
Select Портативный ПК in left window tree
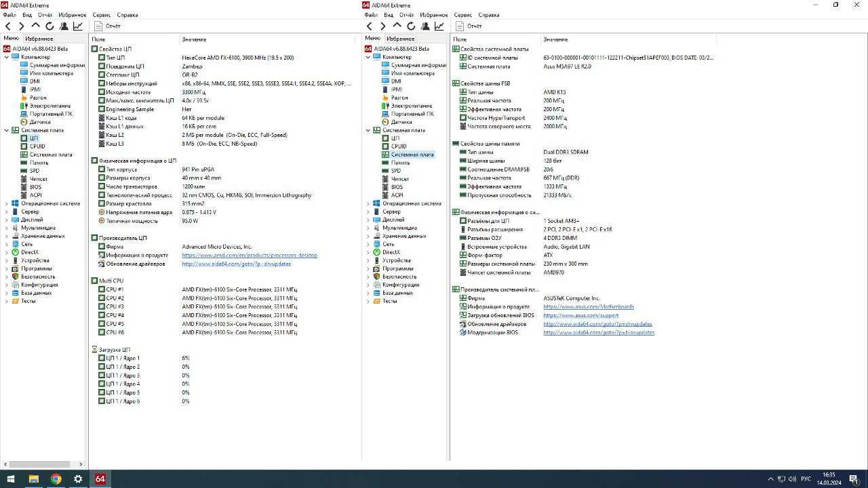(51, 114)
